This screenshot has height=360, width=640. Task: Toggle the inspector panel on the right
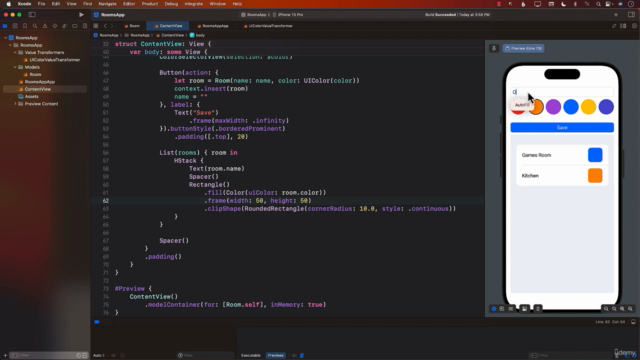631,15
